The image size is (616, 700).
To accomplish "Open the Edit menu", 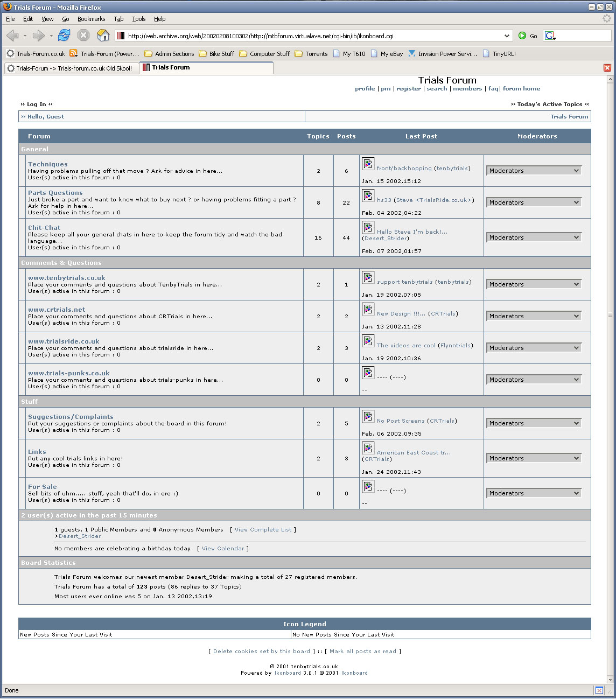I will pos(28,19).
